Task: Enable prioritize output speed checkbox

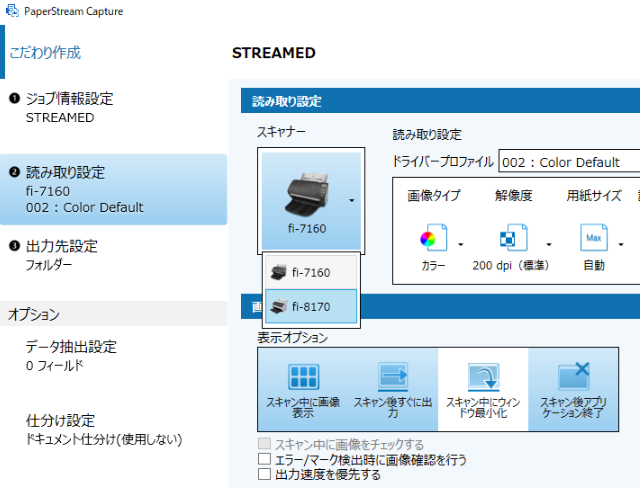Action: tap(265, 475)
